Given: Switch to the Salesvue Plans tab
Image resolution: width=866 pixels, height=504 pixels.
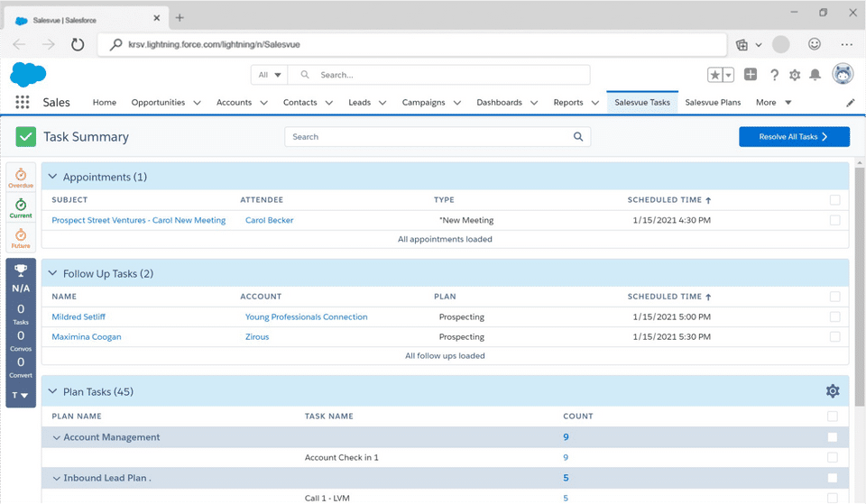Looking at the screenshot, I should click(713, 103).
